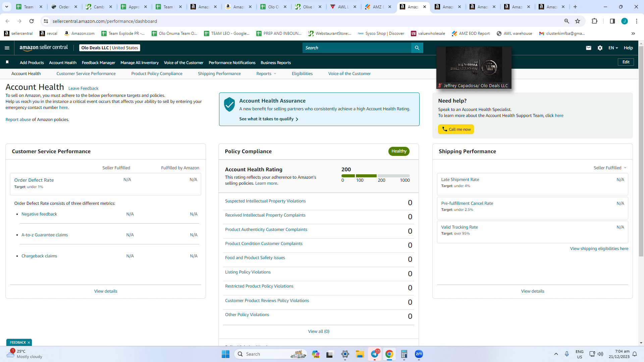The image size is (644, 362).
Task: Open the Product Policy Compliance tab
Action: coord(157,74)
